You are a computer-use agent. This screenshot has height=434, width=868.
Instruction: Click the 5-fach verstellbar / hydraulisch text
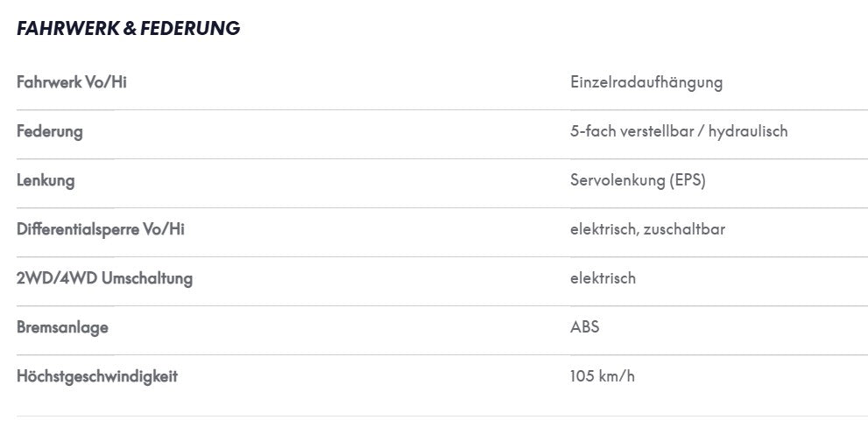coord(679,131)
